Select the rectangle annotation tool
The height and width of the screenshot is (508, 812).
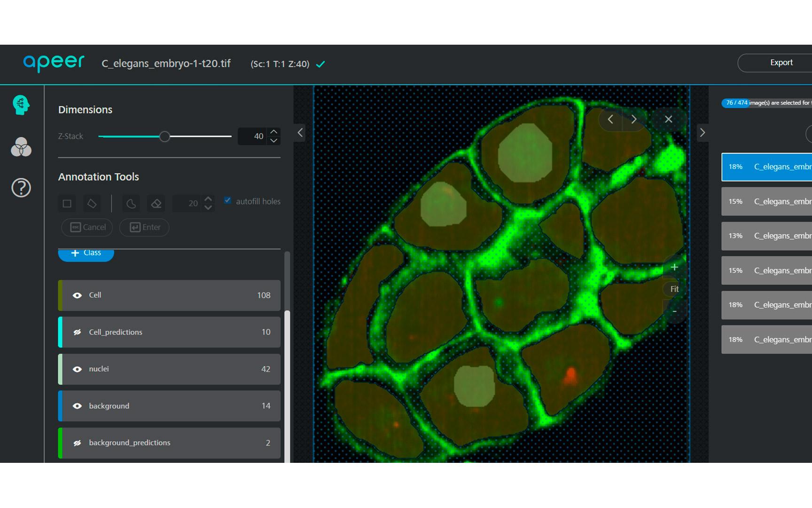coord(67,203)
